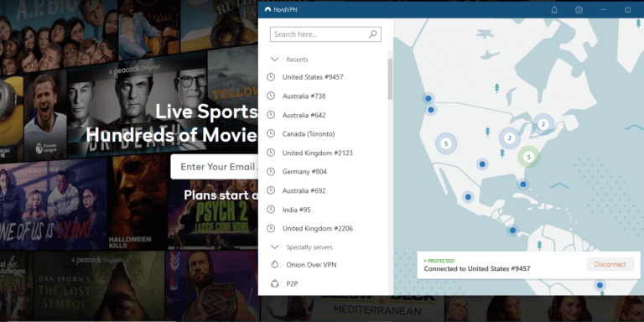Open Halloween Kills poster on Peacock page
The height and width of the screenshot is (322, 644).
tap(138, 203)
